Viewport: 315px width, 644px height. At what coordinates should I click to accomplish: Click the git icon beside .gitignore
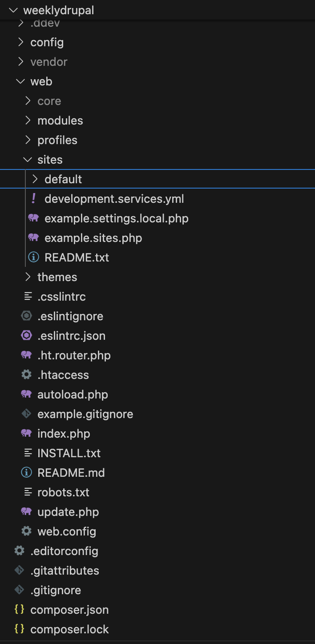[19, 590]
